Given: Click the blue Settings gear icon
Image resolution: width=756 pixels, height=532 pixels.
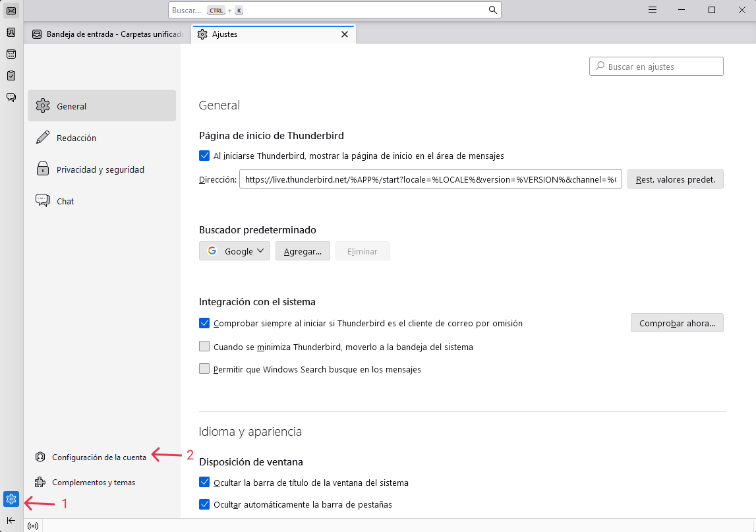Looking at the screenshot, I should [11, 499].
